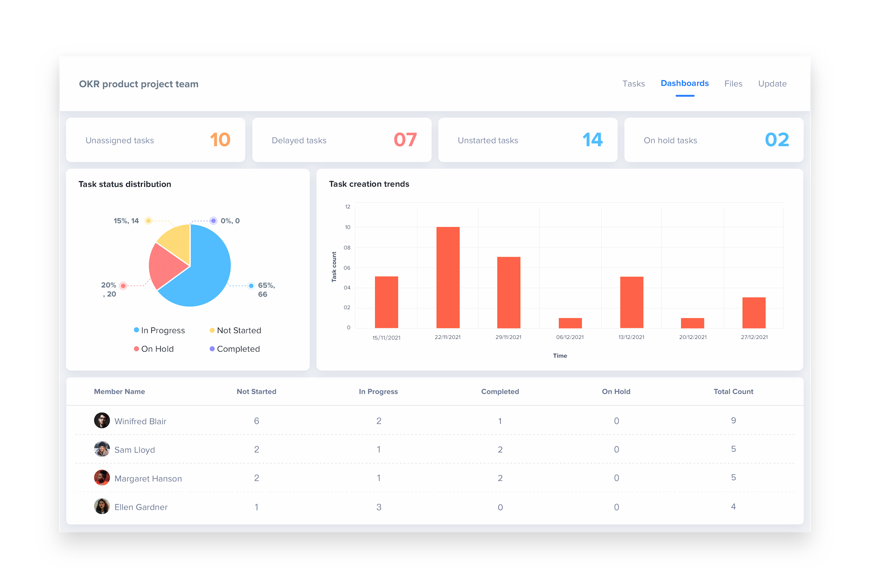Image resolution: width=870 pixels, height=588 pixels.
Task: Click the name Sam Lloyd
Action: click(135, 450)
